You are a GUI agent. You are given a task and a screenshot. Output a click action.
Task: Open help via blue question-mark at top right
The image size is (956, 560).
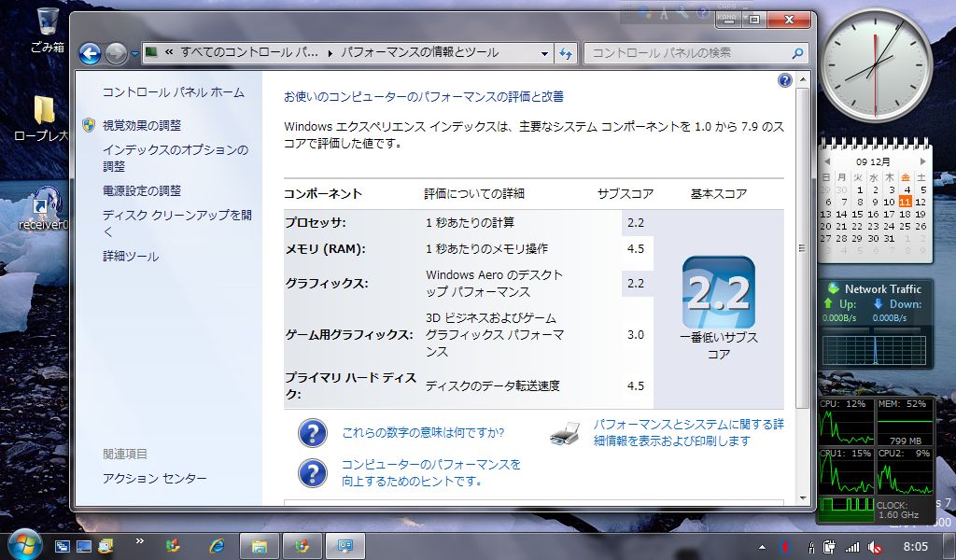[x=784, y=80]
